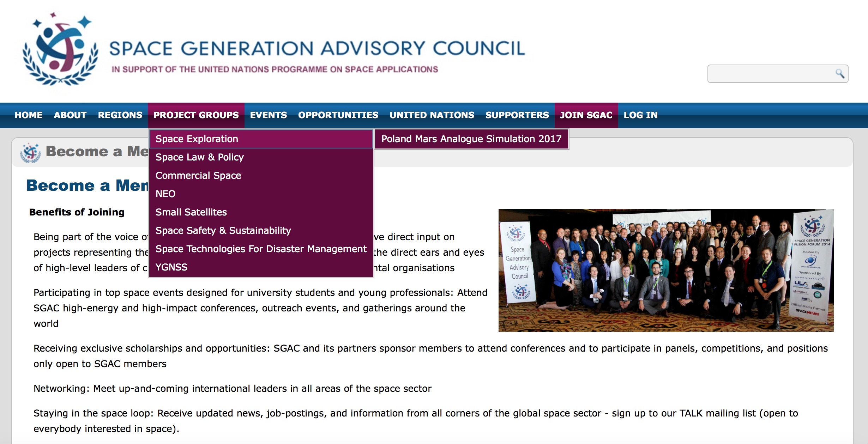Screen dimensions: 868x444
Task: Open the EVENTS menu
Action: (269, 115)
